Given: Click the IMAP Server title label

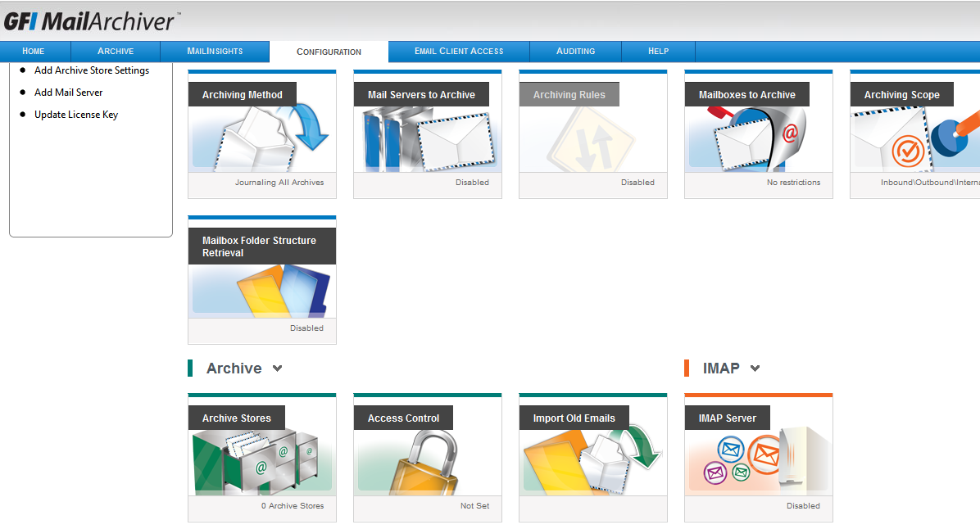Looking at the screenshot, I should (728, 418).
